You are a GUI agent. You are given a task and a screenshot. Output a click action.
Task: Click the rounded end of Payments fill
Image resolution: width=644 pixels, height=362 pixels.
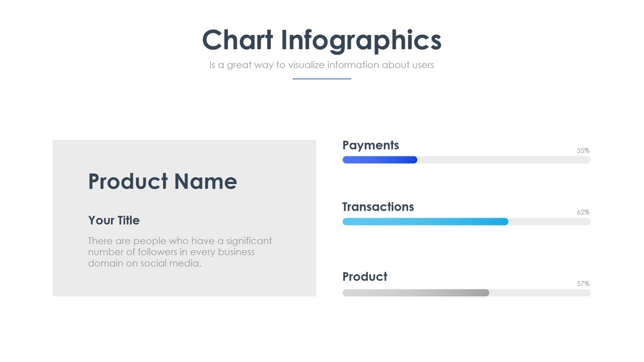415,160
